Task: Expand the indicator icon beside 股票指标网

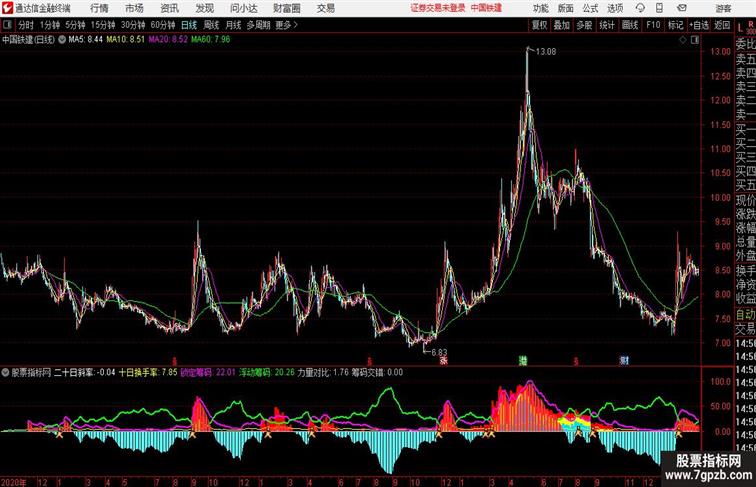Action: tap(5, 372)
